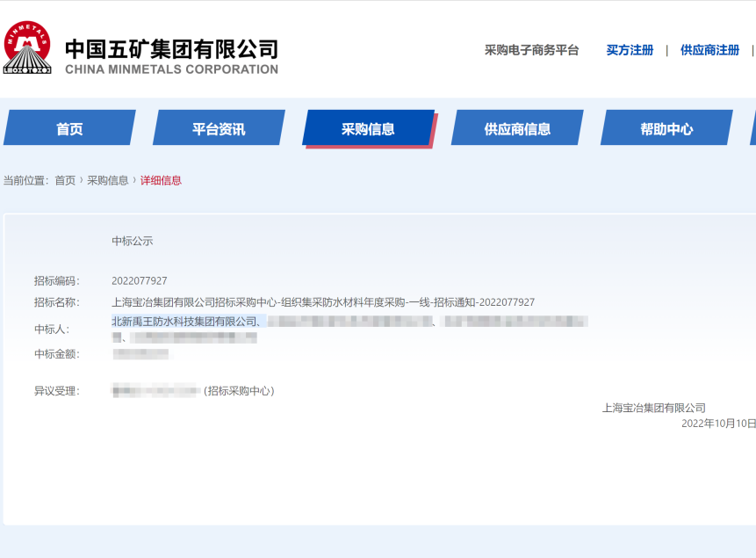Screen dimensions: 756x558
Task: Open the 供应商注册 link
Action: (x=709, y=50)
